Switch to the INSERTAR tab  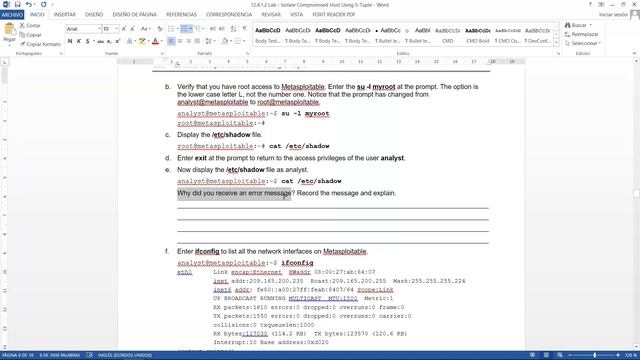(64, 15)
